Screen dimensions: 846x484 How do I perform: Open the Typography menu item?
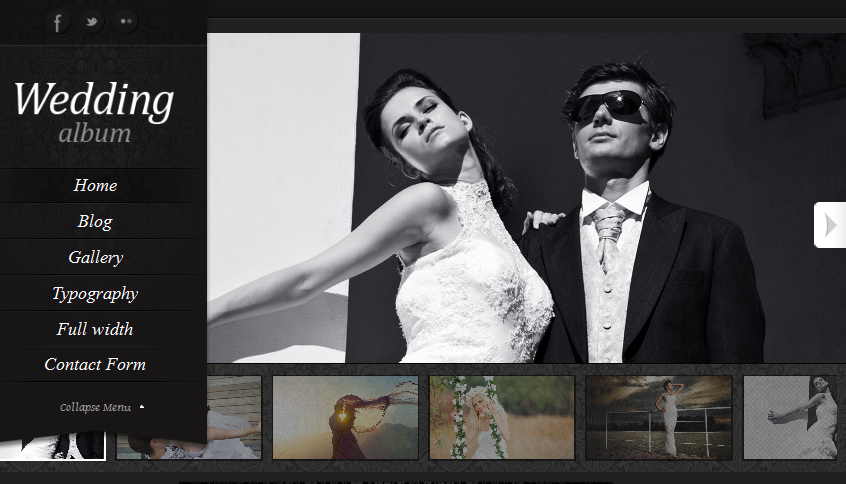(x=95, y=294)
